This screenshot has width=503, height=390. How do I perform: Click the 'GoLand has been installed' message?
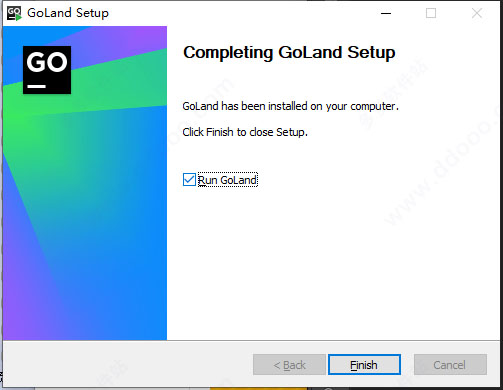[x=290, y=106]
